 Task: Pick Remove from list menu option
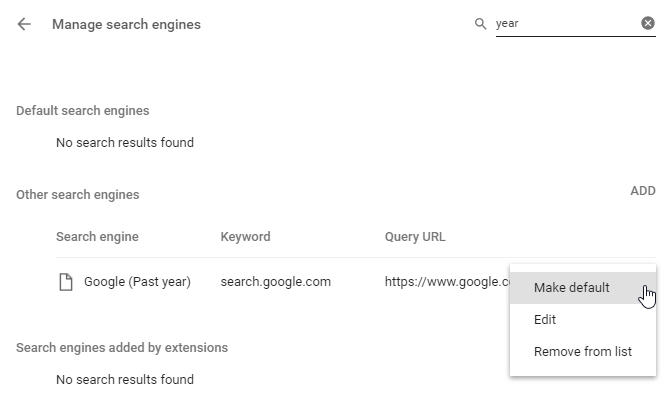click(582, 352)
